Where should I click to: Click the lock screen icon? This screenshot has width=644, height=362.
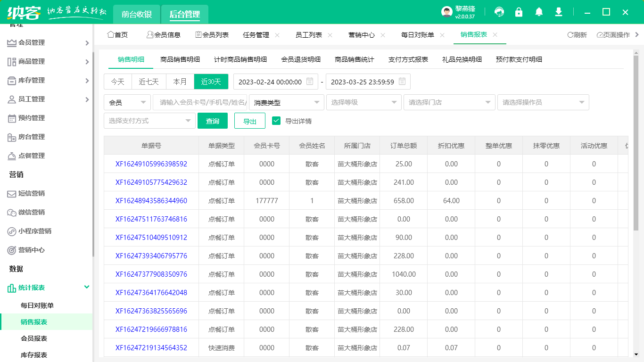pos(519,12)
